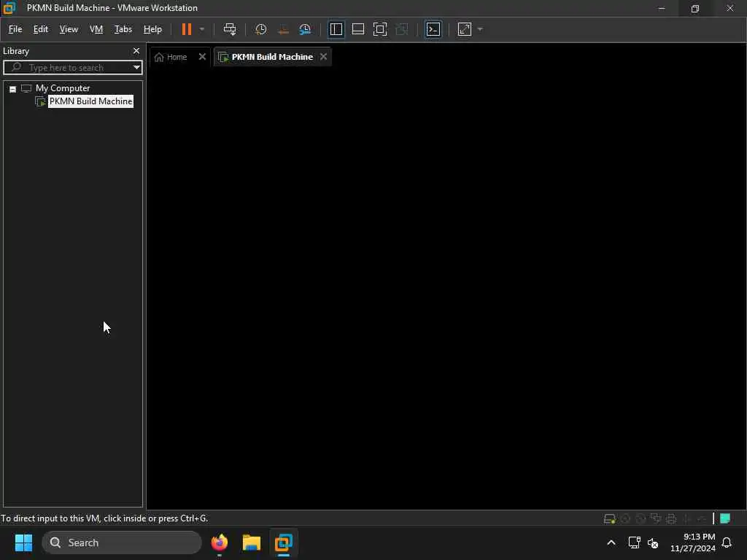This screenshot has width=747, height=560.
Task: Open the notification bell
Action: coord(727,542)
